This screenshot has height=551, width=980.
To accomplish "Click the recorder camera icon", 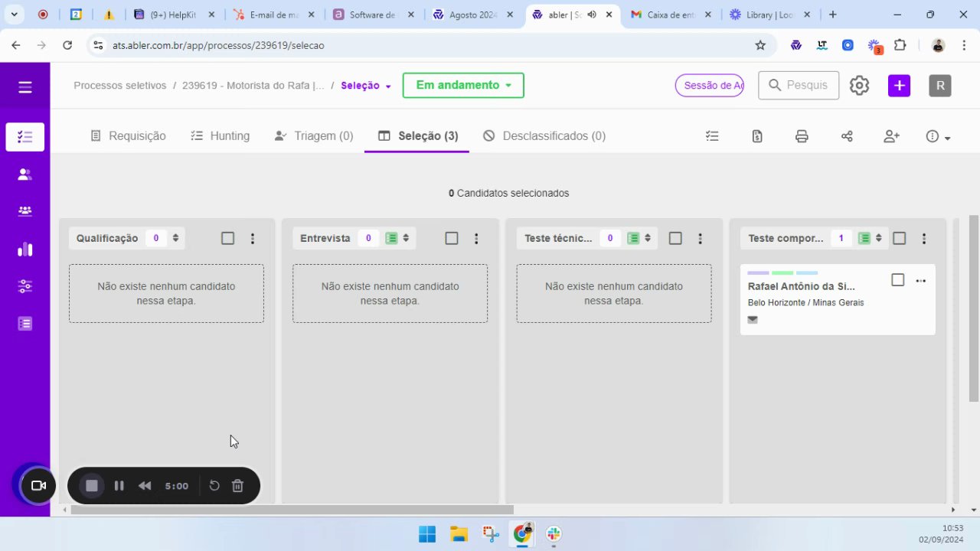I will pos(38,485).
